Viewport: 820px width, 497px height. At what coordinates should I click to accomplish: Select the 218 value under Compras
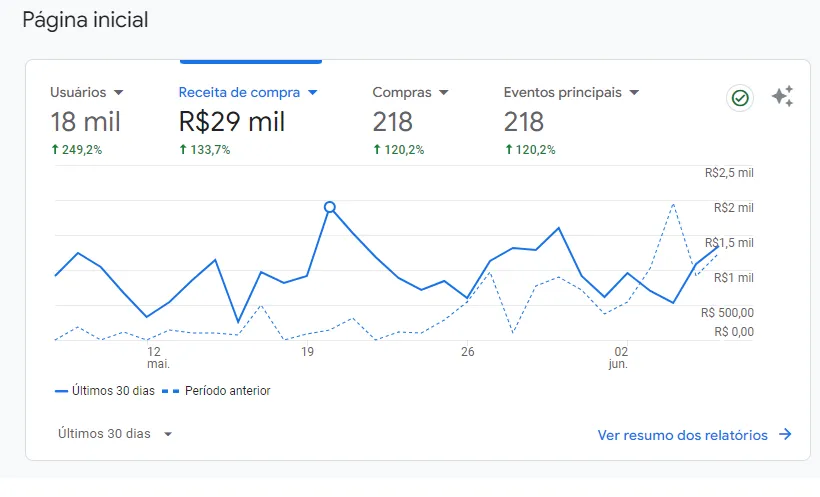point(392,122)
